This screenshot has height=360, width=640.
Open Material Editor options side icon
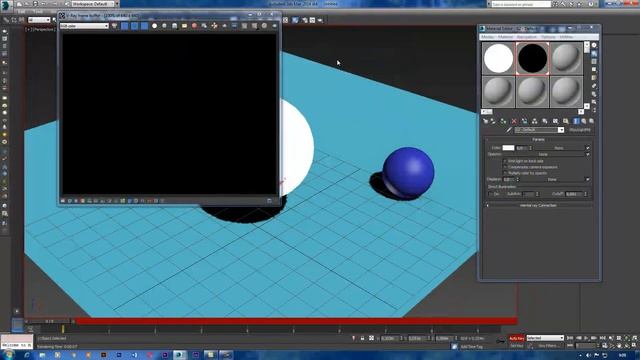point(594,94)
